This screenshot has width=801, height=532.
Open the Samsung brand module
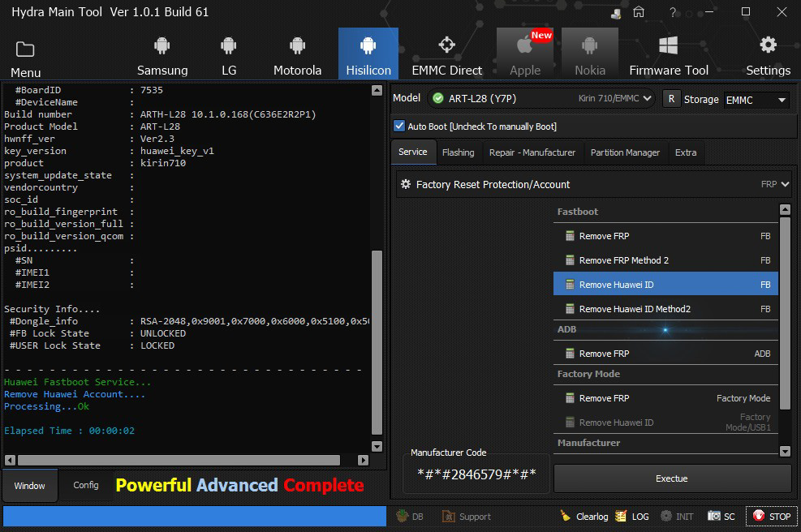click(162, 54)
